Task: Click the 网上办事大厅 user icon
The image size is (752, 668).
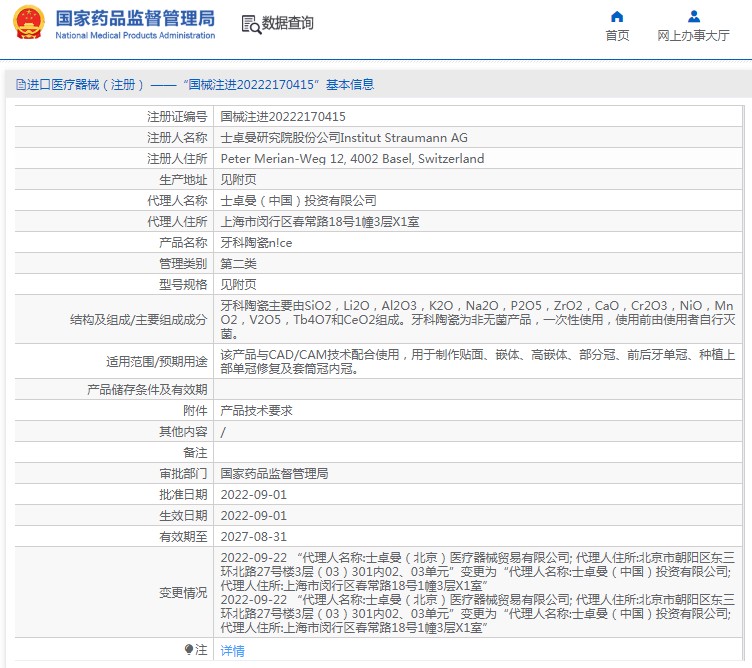Action: [x=693, y=16]
